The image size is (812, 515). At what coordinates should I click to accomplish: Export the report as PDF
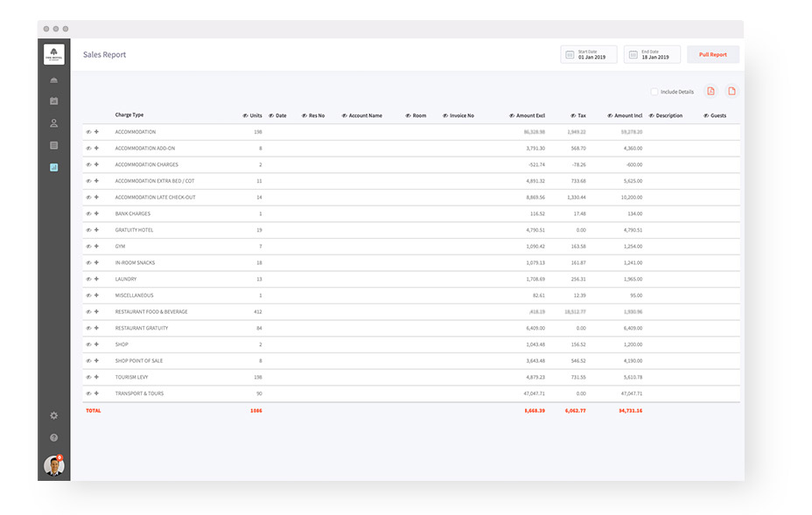pos(710,91)
